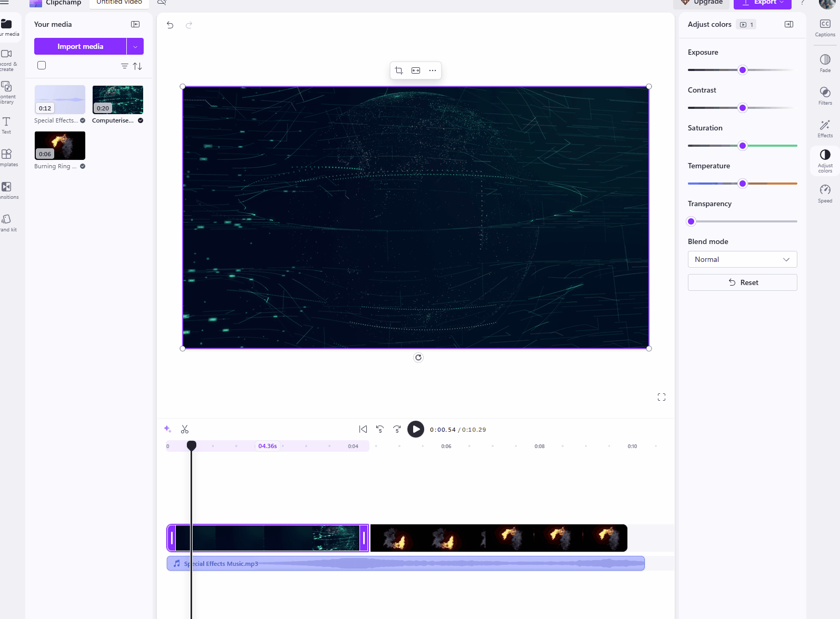This screenshot has width=840, height=619.
Task: Switch to the Speed tab
Action: (825, 193)
